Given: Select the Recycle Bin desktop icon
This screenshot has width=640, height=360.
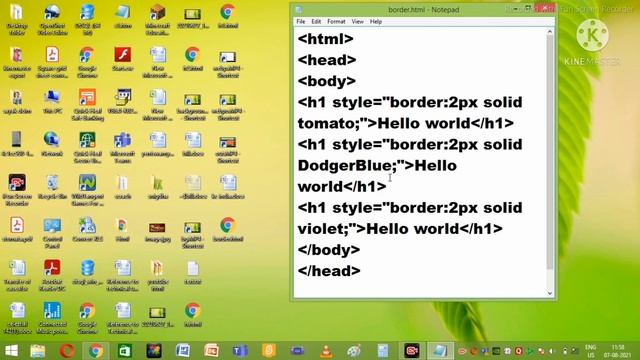Looking at the screenshot, I should click(52, 187).
